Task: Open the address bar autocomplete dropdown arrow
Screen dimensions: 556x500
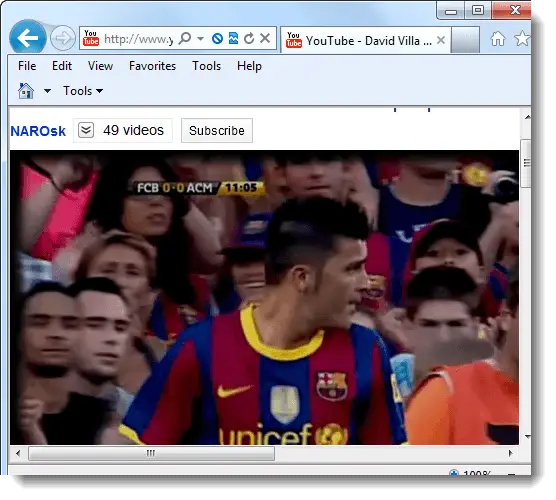Action: 200,38
